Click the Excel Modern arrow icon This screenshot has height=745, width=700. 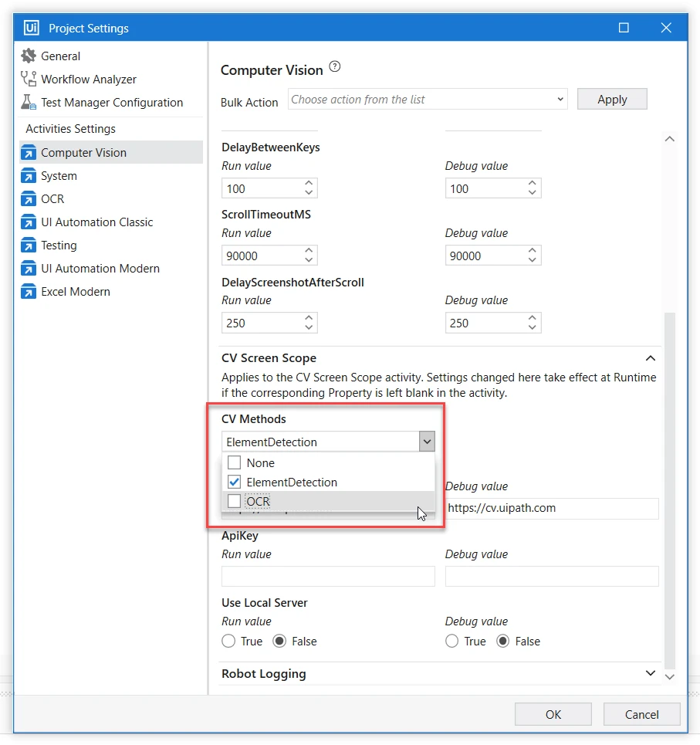coord(29,291)
